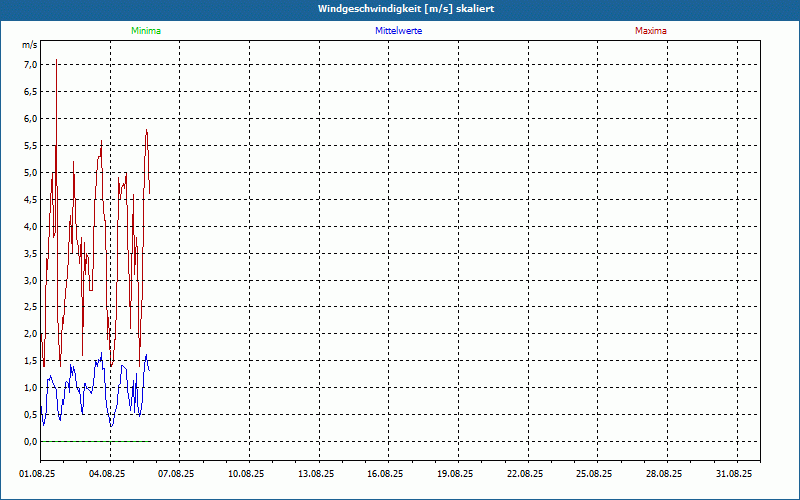Click the 25.08.25 date label
The image size is (800, 500).
(x=594, y=474)
